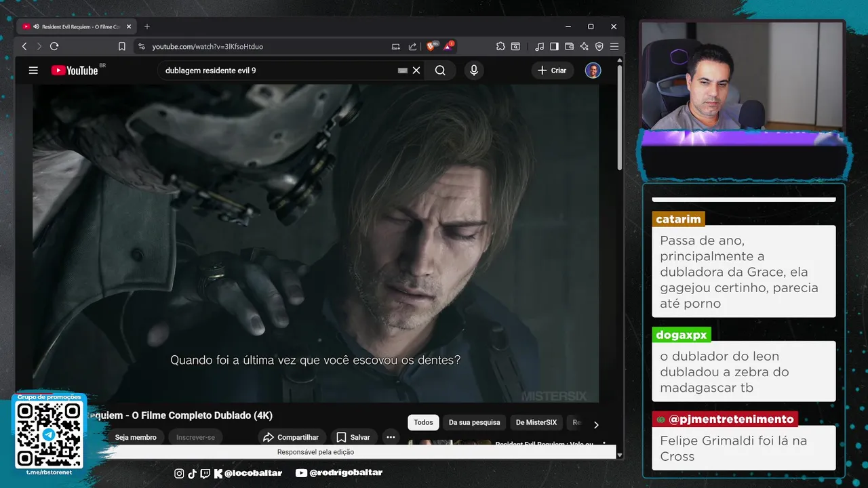The image size is (868, 488).
Task: Click the address bar URL
Action: click(208, 47)
